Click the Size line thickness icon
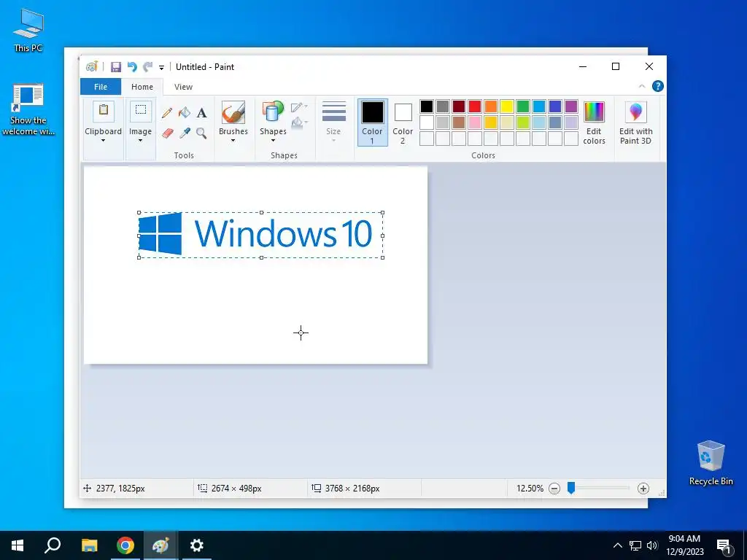This screenshot has width=747, height=560. [x=333, y=112]
